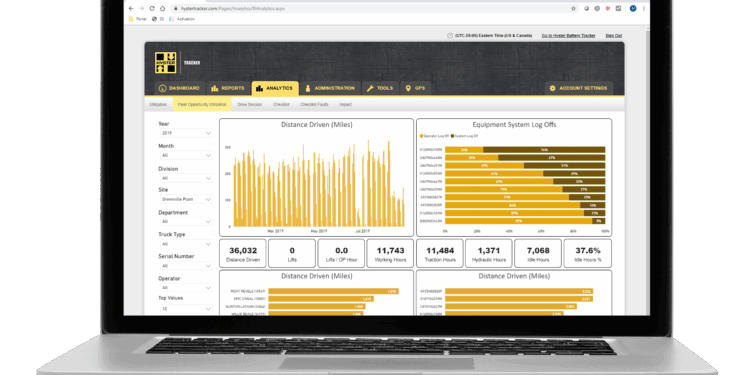Expand the Operator filter dropdown
The image size is (750, 375).
(x=186, y=287)
